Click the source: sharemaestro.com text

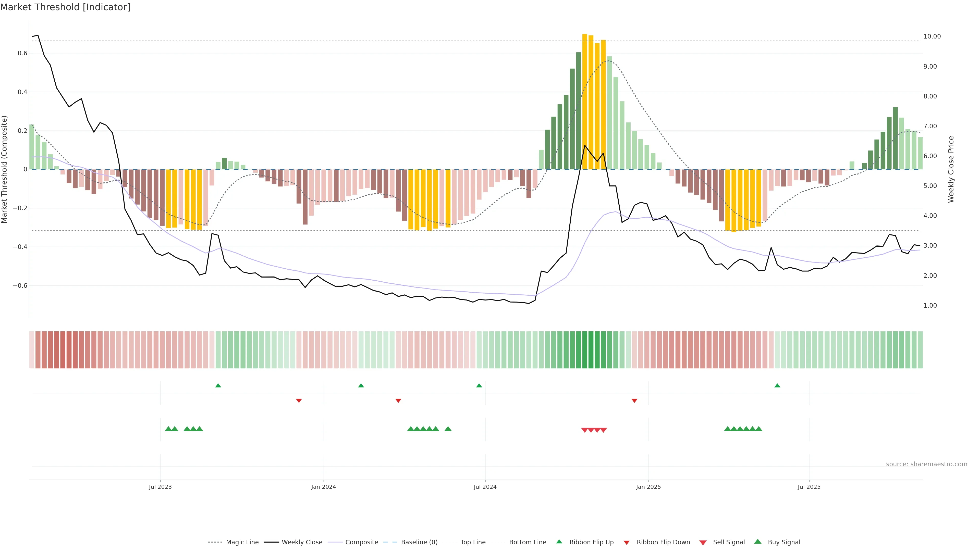coord(926,464)
